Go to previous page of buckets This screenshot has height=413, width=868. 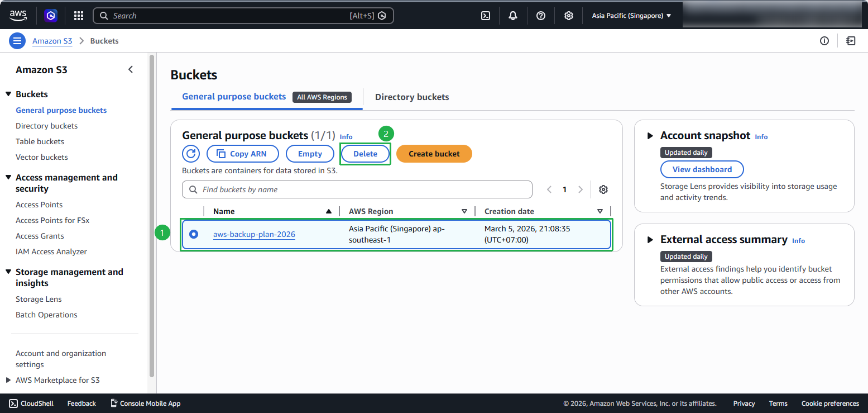pos(549,189)
